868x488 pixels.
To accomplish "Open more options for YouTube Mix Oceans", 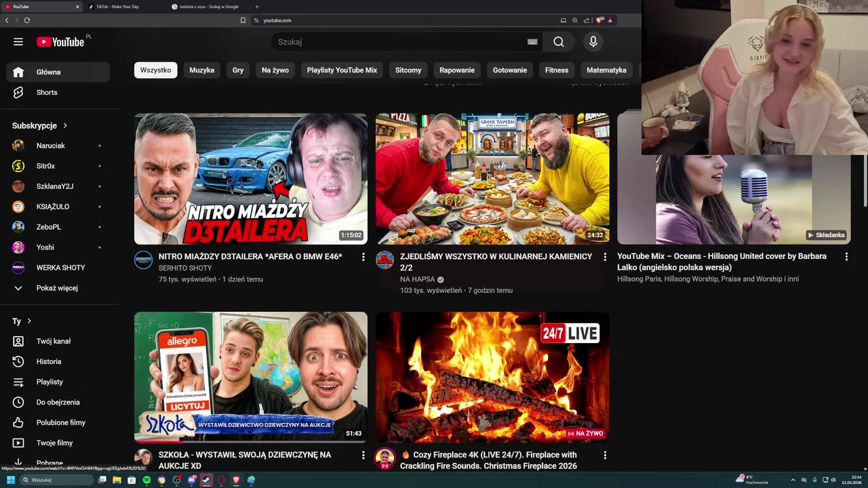I will click(x=846, y=257).
